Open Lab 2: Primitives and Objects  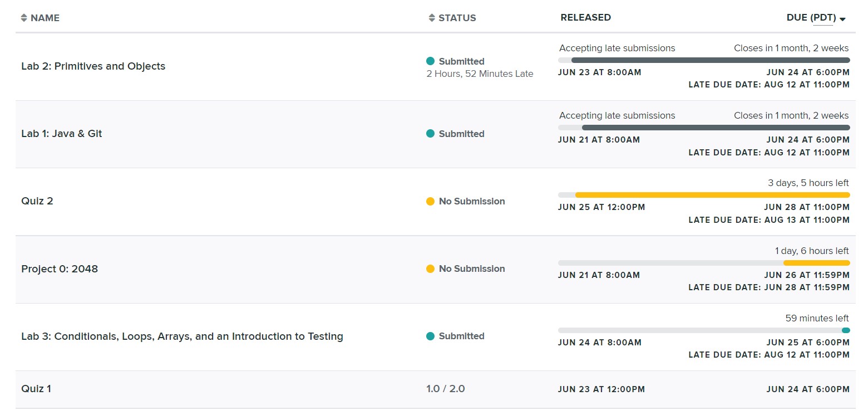93,66
